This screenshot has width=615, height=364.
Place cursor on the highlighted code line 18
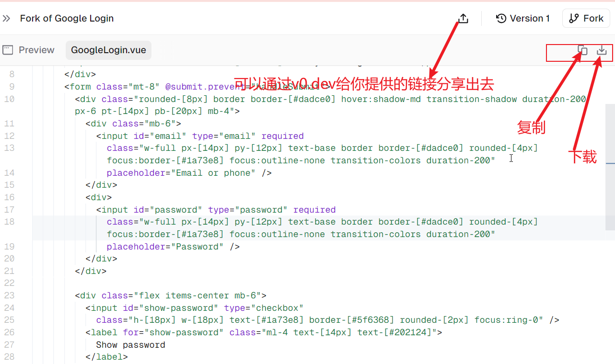tap(288, 221)
